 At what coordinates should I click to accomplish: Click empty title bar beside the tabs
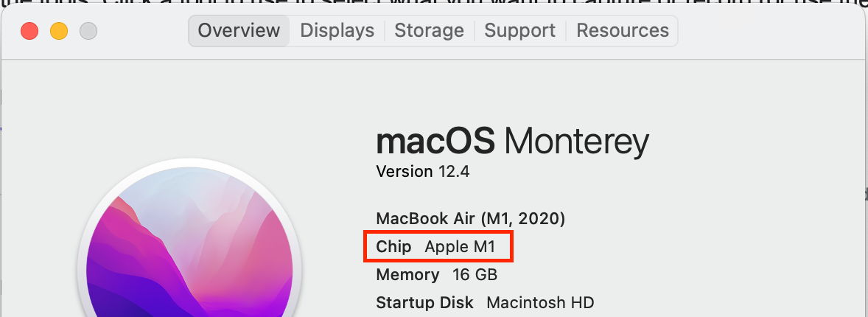click(769, 31)
